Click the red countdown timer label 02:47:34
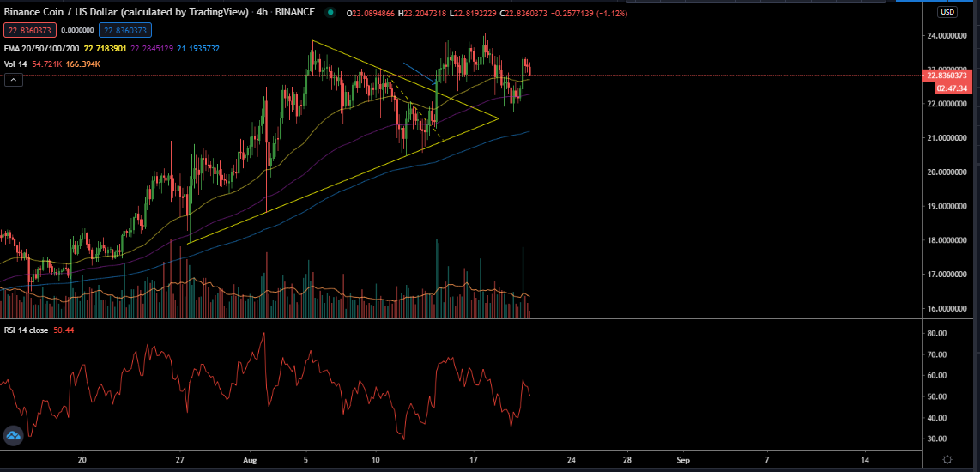Image resolution: width=980 pixels, height=472 pixels. click(950, 88)
